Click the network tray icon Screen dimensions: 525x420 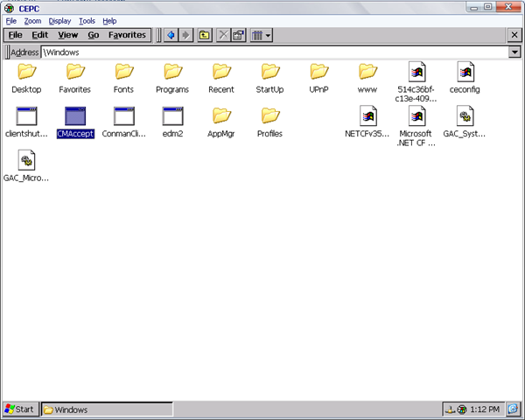(451, 409)
